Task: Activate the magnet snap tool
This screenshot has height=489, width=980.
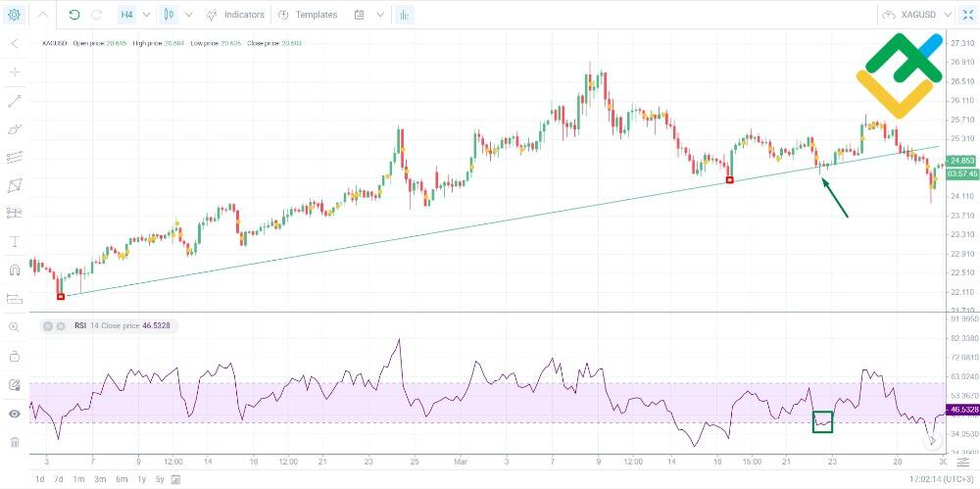Action: click(15, 270)
